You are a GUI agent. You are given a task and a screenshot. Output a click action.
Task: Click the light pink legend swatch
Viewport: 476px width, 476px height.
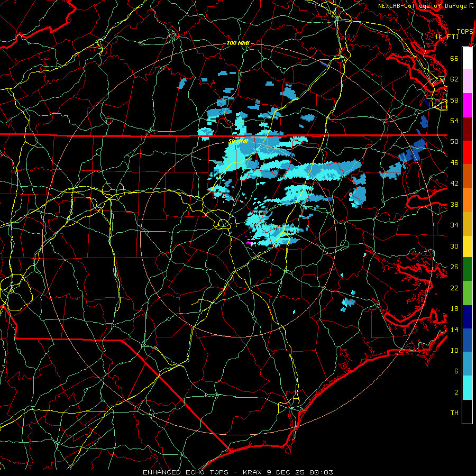pos(467,81)
